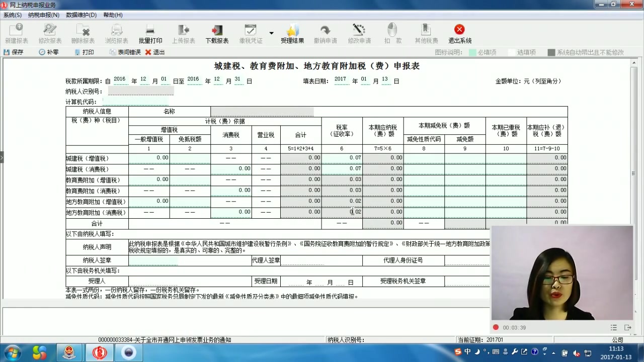Click the muted volume tray icon

click(x=577, y=352)
